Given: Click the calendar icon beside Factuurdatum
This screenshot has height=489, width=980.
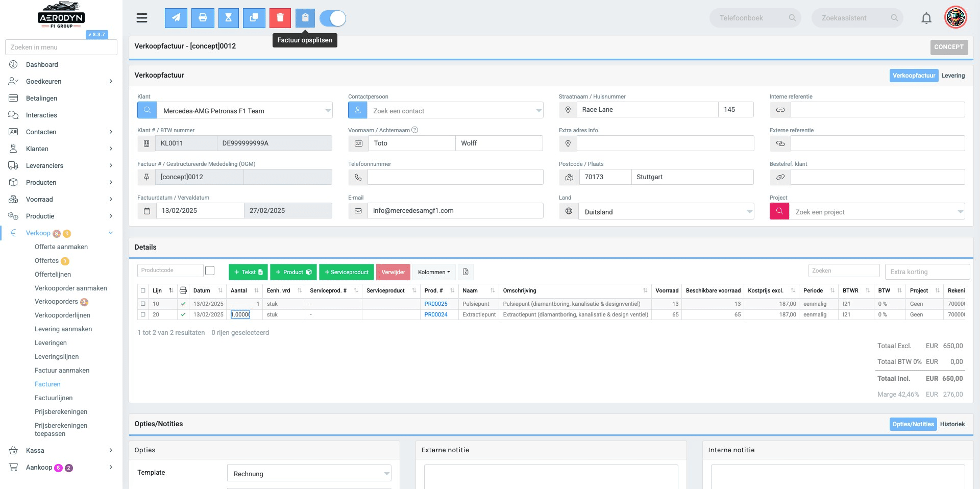Looking at the screenshot, I should (147, 211).
